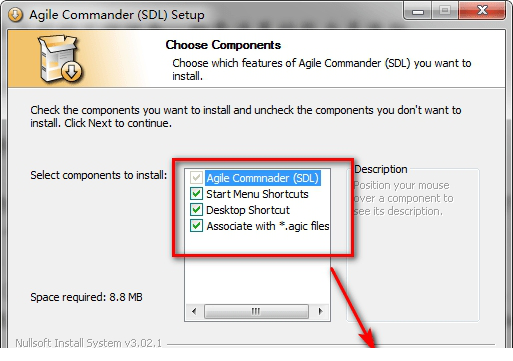Disable Associate with *.agic files option

[x=196, y=226]
